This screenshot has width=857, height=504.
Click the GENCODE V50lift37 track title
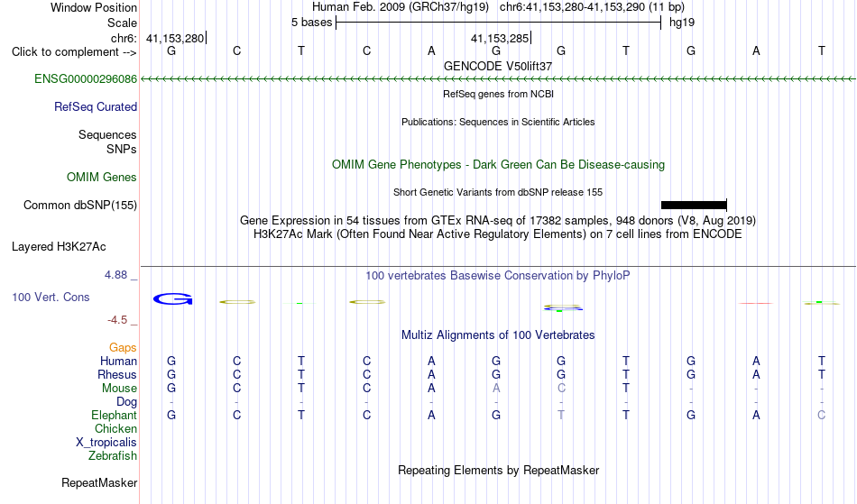point(498,66)
